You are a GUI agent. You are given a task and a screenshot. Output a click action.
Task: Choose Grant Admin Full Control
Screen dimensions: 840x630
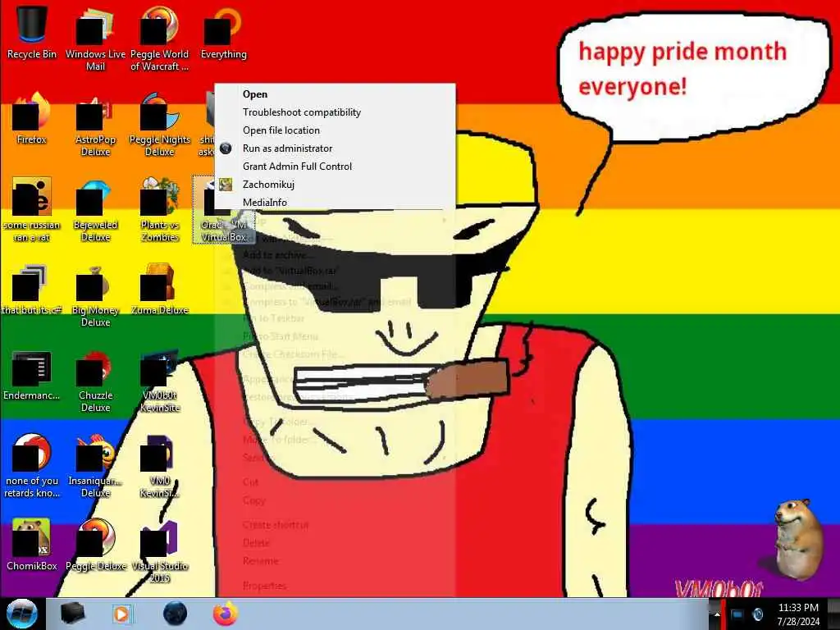(x=336, y=167)
